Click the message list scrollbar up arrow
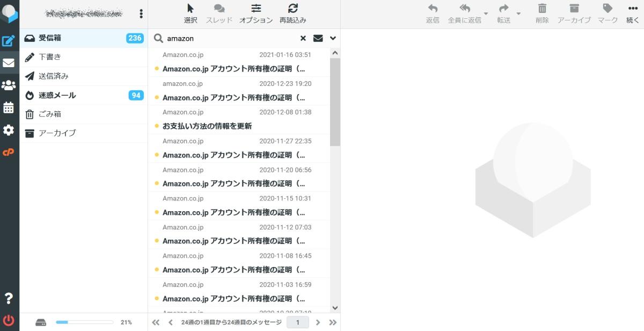 tap(335, 53)
